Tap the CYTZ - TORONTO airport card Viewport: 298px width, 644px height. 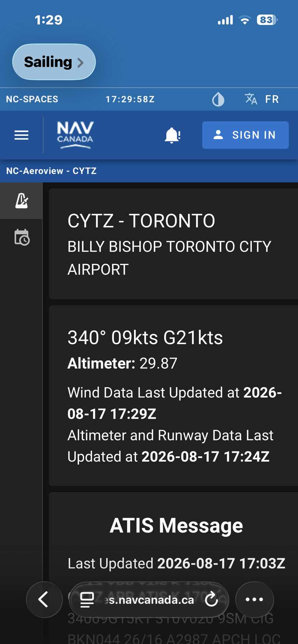point(173,244)
